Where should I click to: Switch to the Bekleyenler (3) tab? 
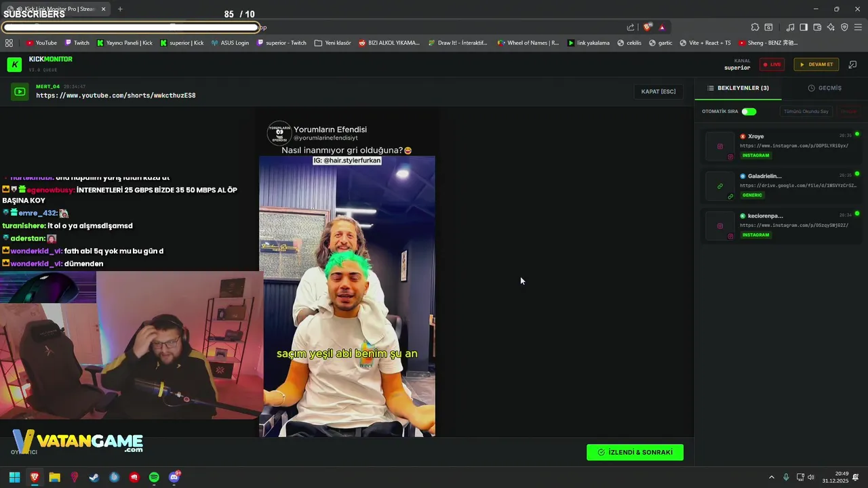[x=738, y=88]
